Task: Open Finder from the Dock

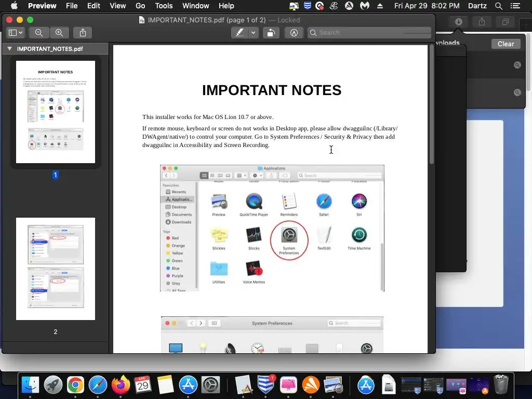Action: coord(30,385)
